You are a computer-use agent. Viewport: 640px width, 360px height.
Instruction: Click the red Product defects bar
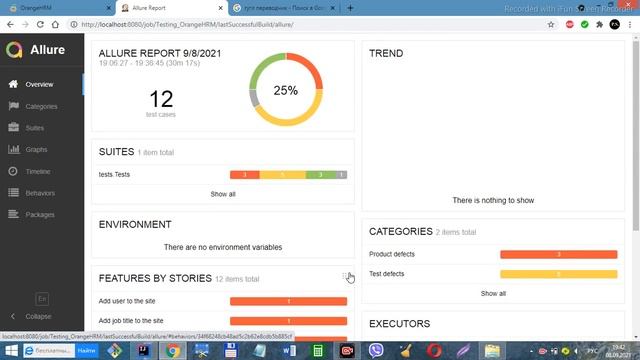559,254
